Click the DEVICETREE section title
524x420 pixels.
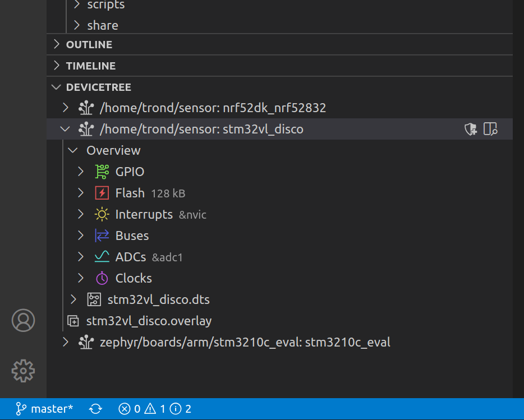point(99,87)
